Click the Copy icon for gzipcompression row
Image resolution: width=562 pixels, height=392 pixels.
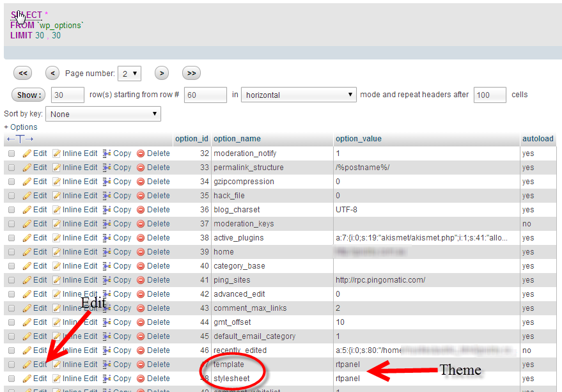[x=107, y=182]
